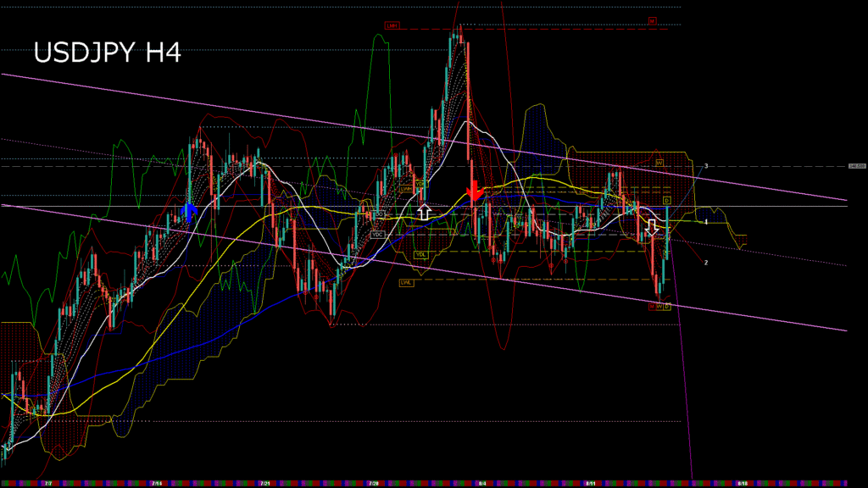The width and height of the screenshot is (868, 488).
Task: Click the USDJPY H4 chart title
Action: pos(107,53)
